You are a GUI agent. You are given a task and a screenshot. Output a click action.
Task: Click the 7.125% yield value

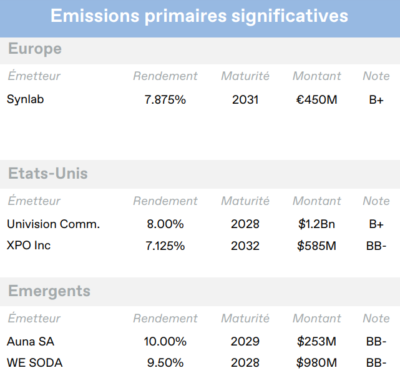(x=165, y=246)
